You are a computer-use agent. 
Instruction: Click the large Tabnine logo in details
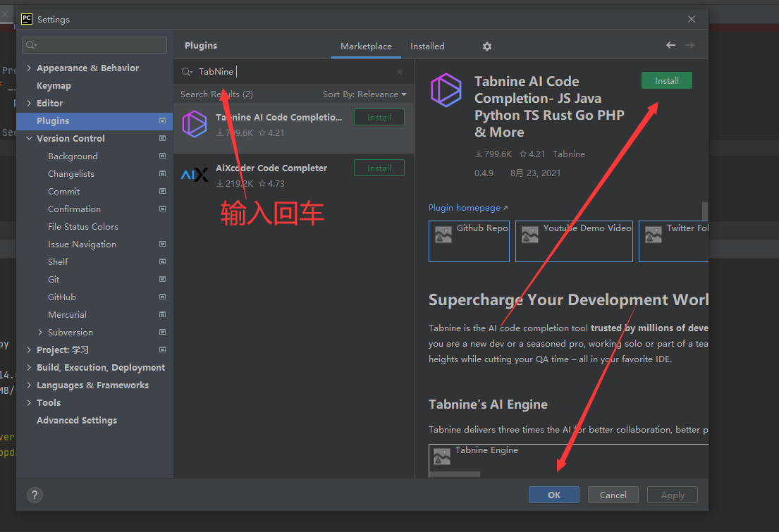tap(446, 90)
